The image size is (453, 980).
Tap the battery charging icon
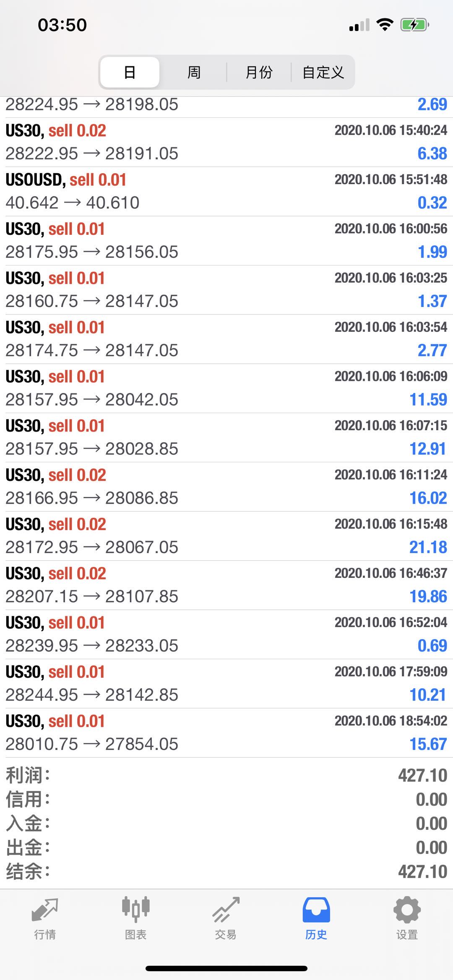(x=414, y=25)
